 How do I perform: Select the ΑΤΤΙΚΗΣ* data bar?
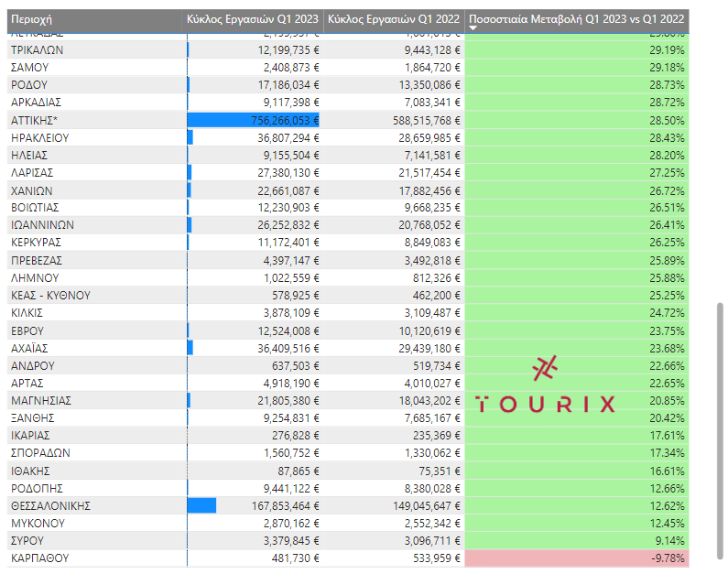[x=254, y=120]
